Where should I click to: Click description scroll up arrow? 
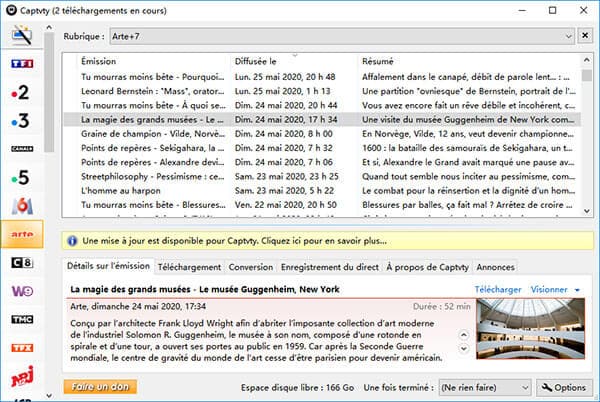click(463, 335)
